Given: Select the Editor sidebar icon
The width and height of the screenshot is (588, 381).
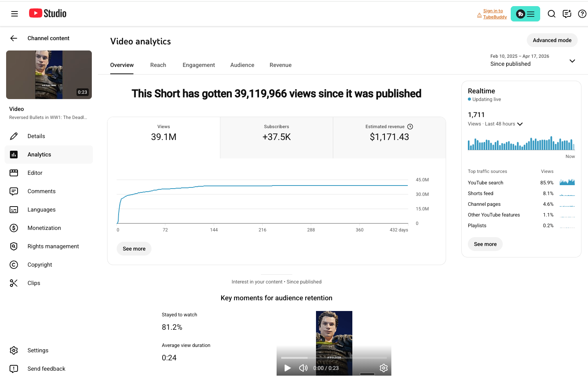Looking at the screenshot, I should (x=14, y=173).
